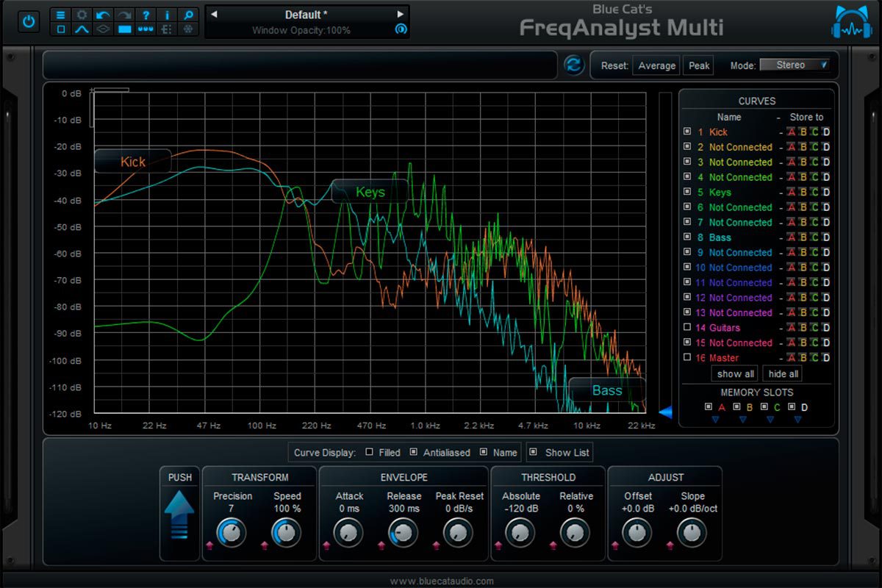
Task: Click the Bass curve label on graph
Action: point(607,390)
